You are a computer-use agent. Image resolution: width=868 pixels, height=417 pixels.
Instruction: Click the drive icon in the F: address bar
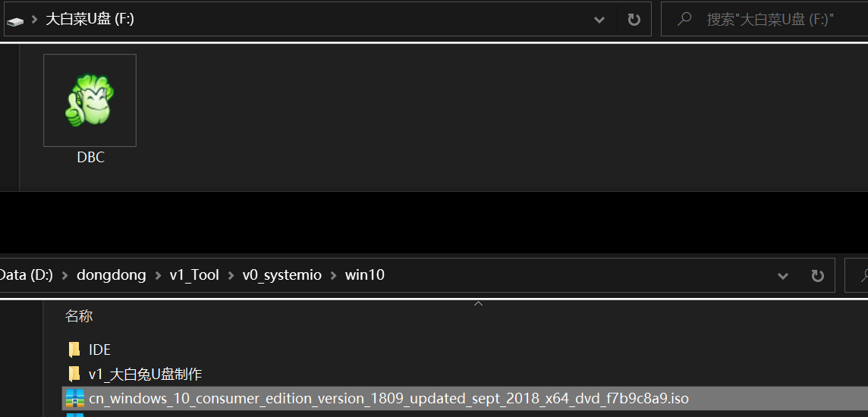tap(15, 20)
